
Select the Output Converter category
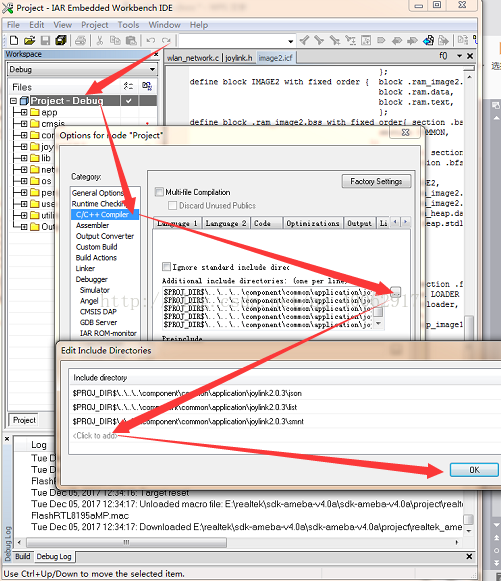point(105,236)
